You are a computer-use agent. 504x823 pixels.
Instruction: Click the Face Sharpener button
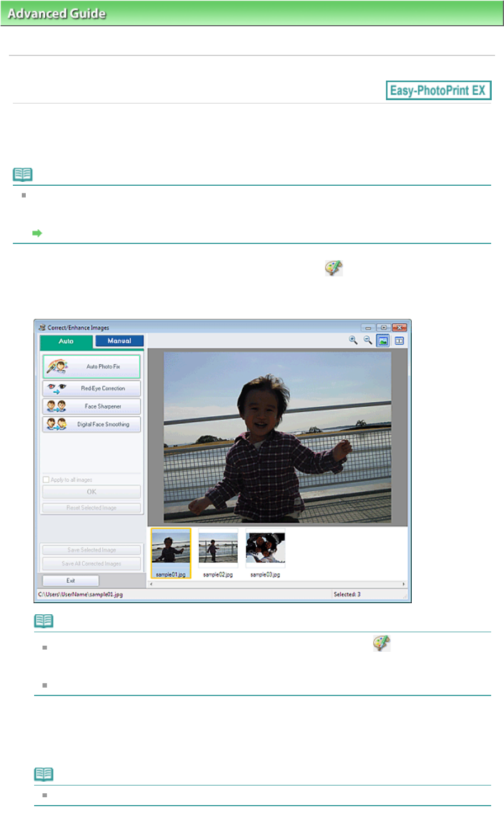91,406
